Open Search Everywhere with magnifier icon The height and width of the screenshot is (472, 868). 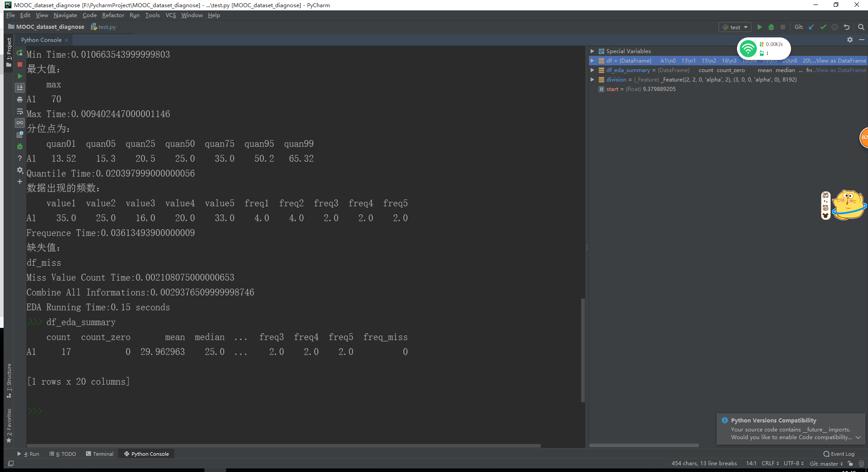[861, 27]
